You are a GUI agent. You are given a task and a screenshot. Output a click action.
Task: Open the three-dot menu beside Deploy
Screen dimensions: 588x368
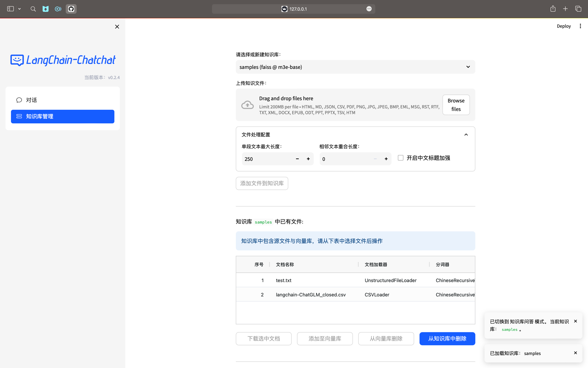(580, 26)
